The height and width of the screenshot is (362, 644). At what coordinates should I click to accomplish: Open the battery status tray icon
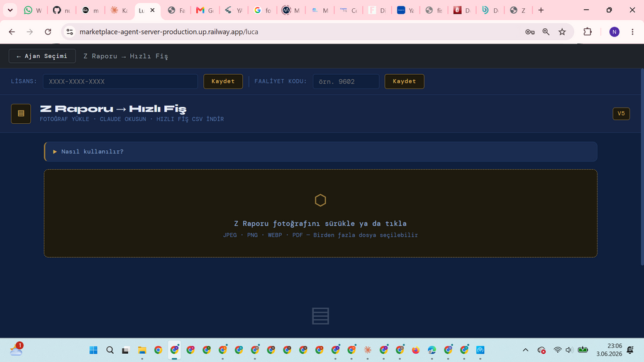pyautogui.click(x=583, y=350)
